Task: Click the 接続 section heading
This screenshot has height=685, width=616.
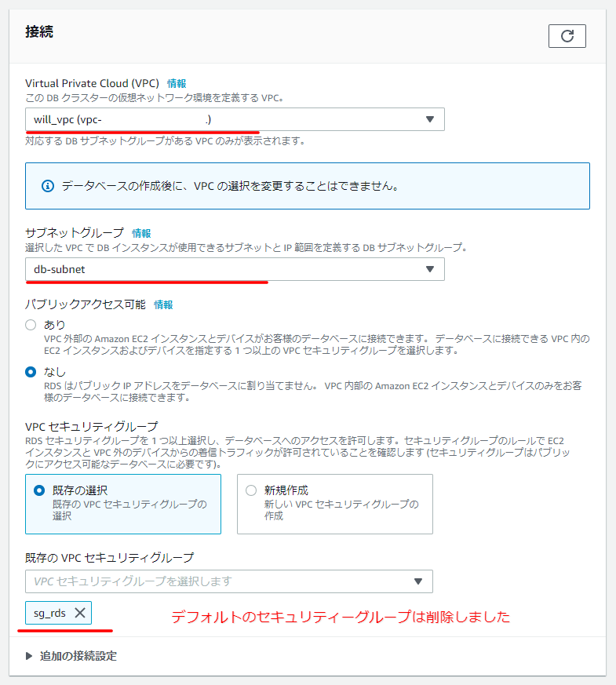Action: 39,32
